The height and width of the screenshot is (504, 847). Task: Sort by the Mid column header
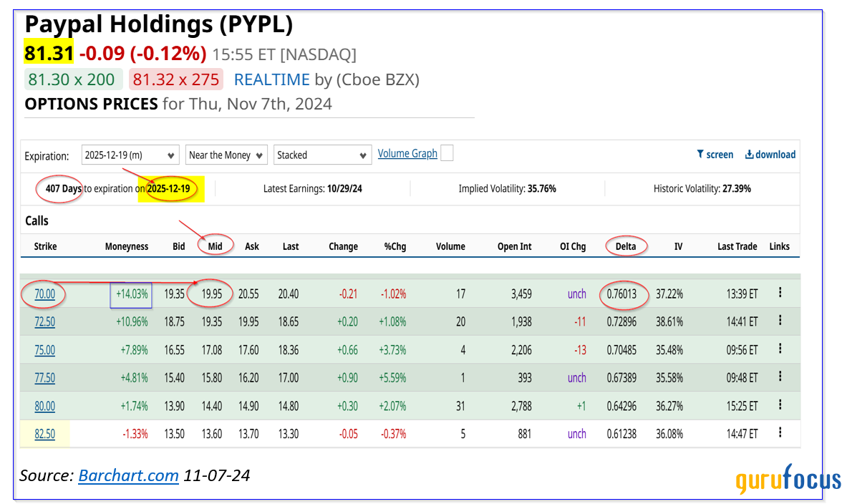215,246
